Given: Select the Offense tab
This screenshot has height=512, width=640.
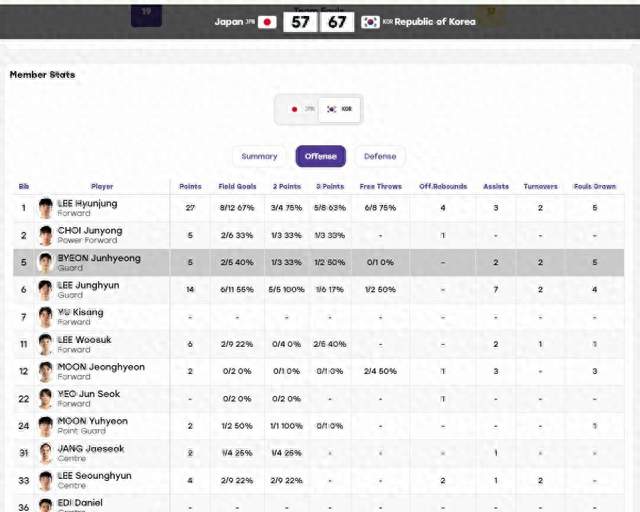Looking at the screenshot, I should coord(321,156).
